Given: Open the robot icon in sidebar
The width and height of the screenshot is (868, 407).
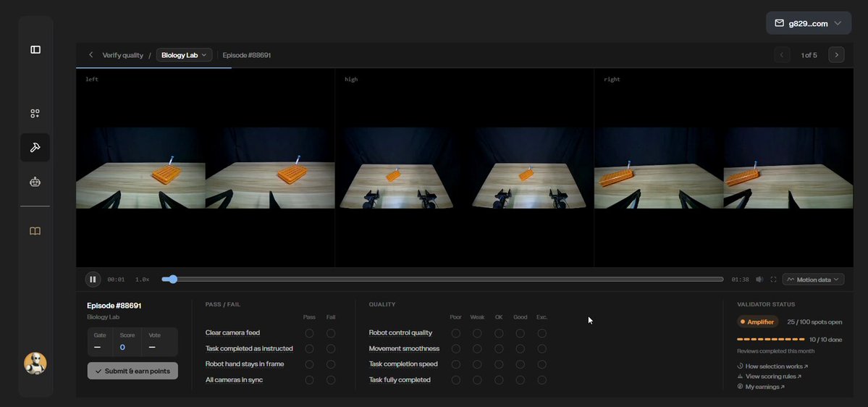Looking at the screenshot, I should tap(35, 182).
